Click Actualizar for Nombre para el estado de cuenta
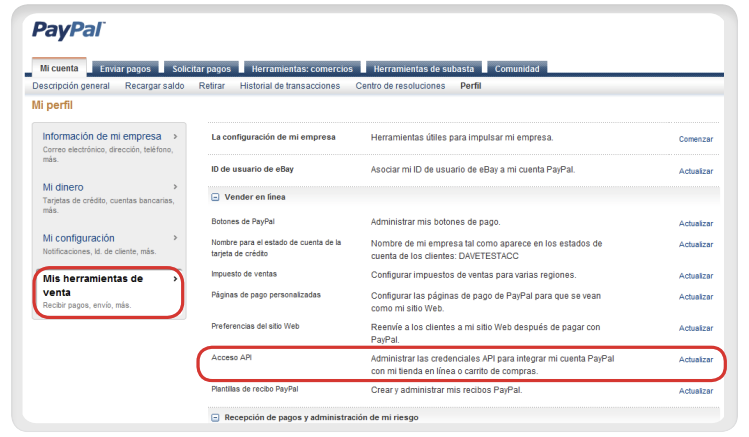 696,245
